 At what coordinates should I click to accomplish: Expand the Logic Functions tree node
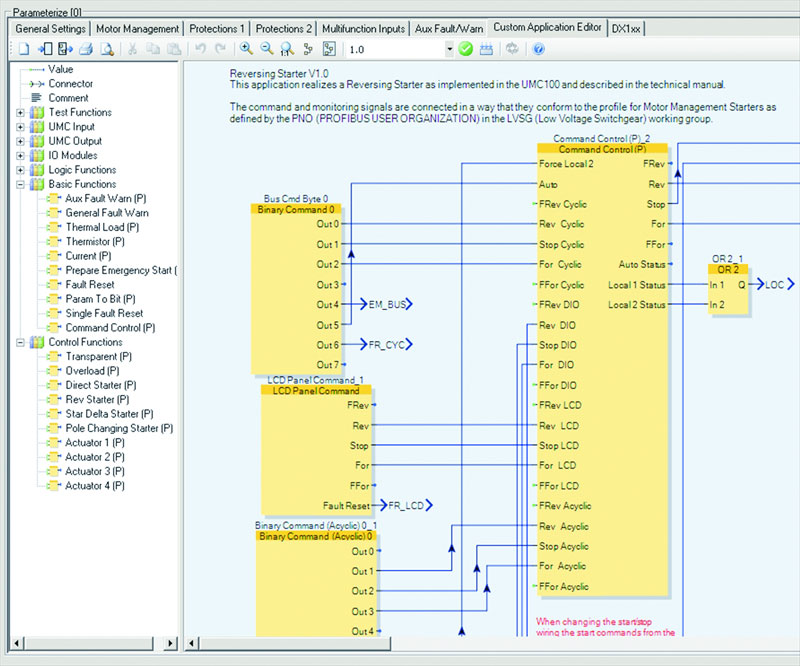coord(21,170)
